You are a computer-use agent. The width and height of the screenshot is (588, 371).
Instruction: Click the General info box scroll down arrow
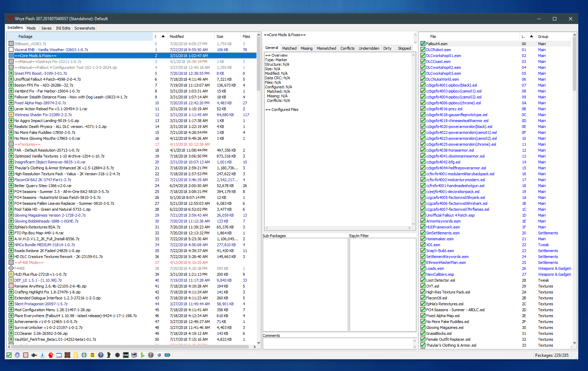[413, 224]
